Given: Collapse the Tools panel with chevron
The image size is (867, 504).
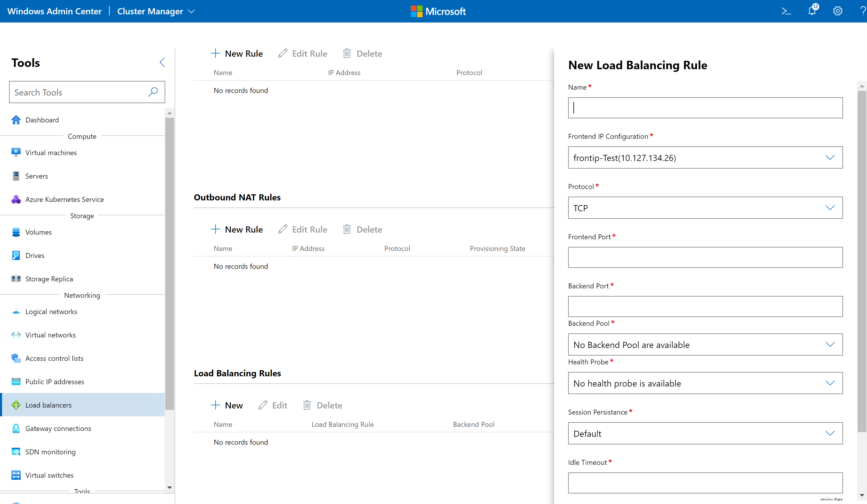Looking at the screenshot, I should [x=162, y=63].
